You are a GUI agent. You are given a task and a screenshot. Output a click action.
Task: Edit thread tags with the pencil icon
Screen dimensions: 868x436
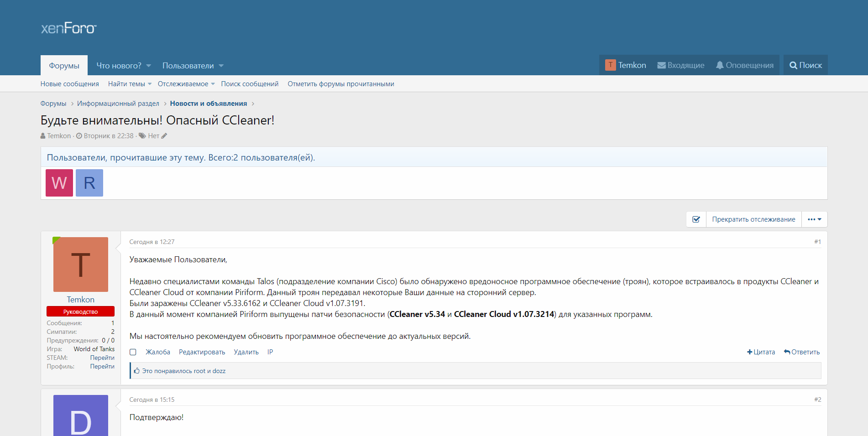[164, 136]
